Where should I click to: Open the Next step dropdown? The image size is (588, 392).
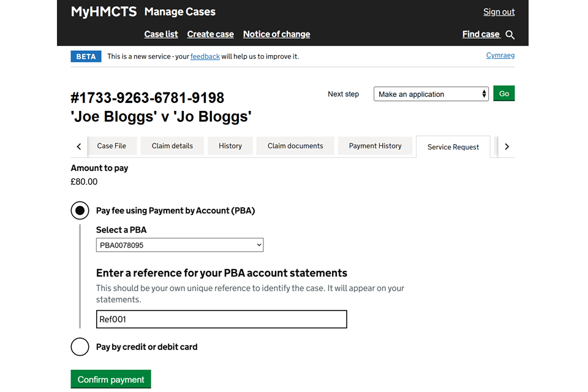tap(431, 94)
